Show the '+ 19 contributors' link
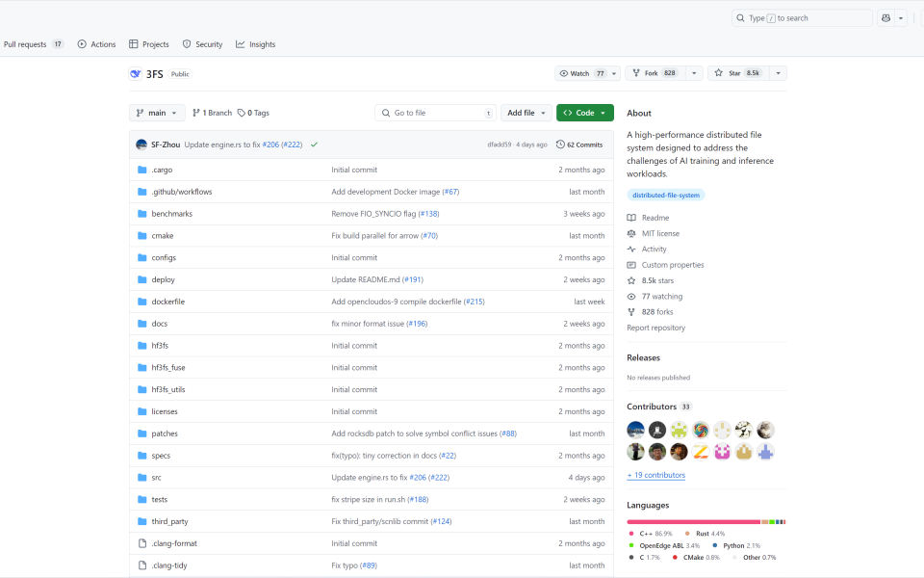The image size is (924, 578). point(655,475)
